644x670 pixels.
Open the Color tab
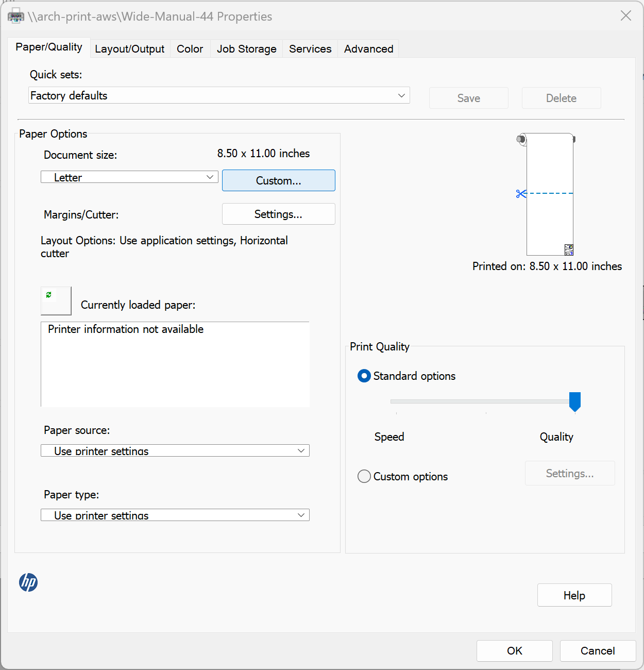point(190,49)
